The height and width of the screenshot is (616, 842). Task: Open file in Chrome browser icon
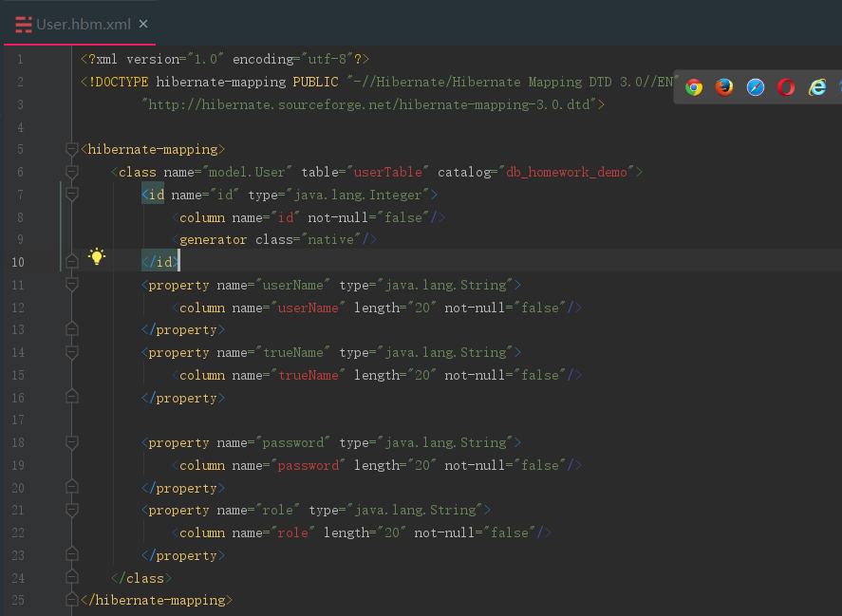pyautogui.click(x=694, y=87)
